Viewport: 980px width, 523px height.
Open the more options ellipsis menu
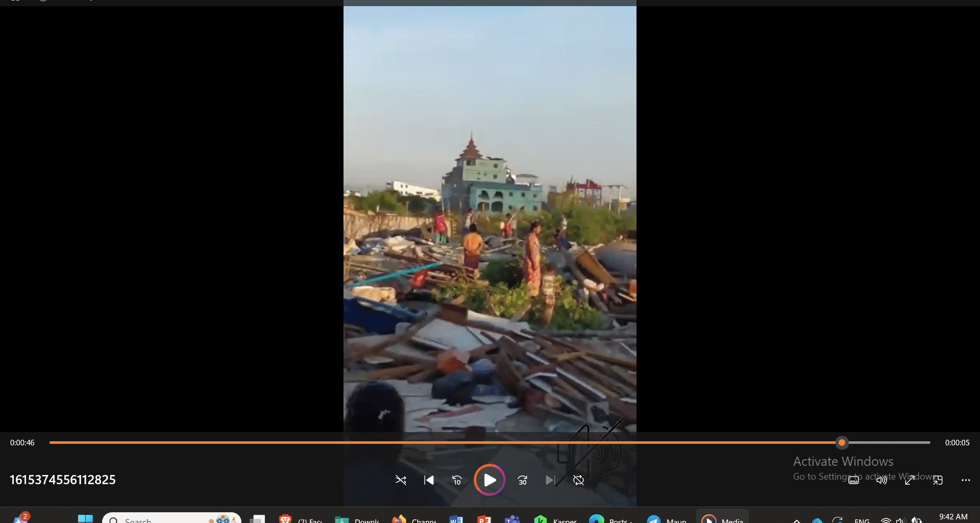pyautogui.click(x=966, y=480)
